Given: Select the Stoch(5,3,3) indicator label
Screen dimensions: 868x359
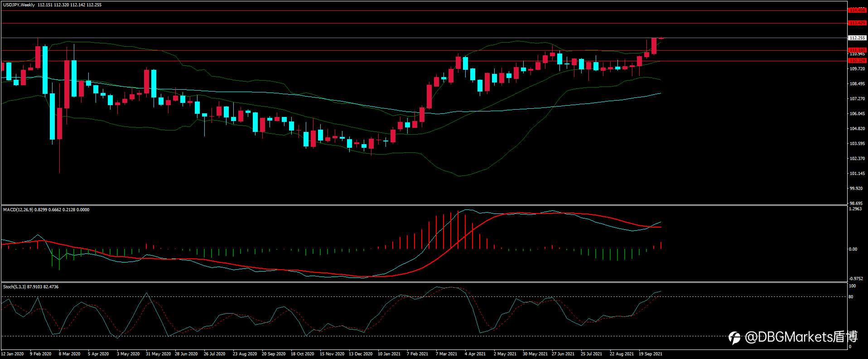Looking at the screenshot, I should (x=14, y=287).
